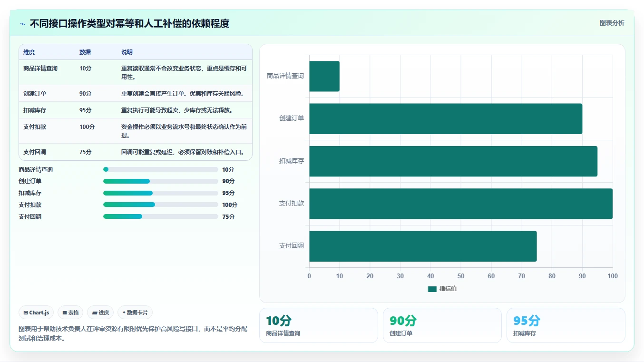Click the 说明 column header
644x362 pixels.
(127, 52)
